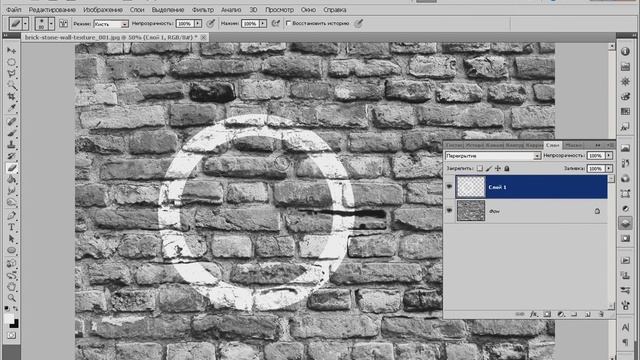Open the flow slider arrow

[263, 24]
